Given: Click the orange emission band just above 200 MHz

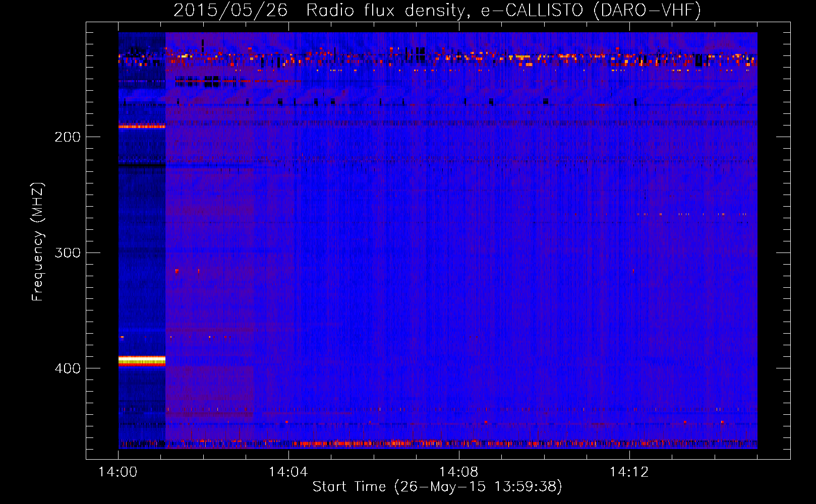Looking at the screenshot, I should tap(142, 127).
